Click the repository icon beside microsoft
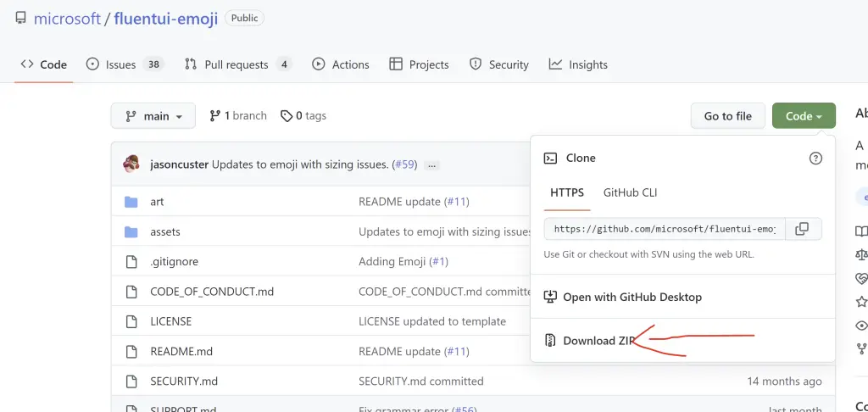The height and width of the screenshot is (412, 868). click(x=20, y=19)
